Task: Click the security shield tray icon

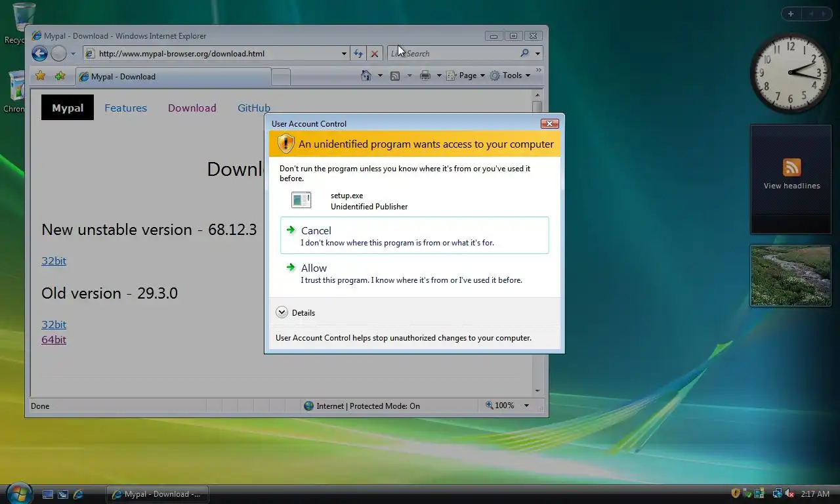Action: (x=736, y=493)
